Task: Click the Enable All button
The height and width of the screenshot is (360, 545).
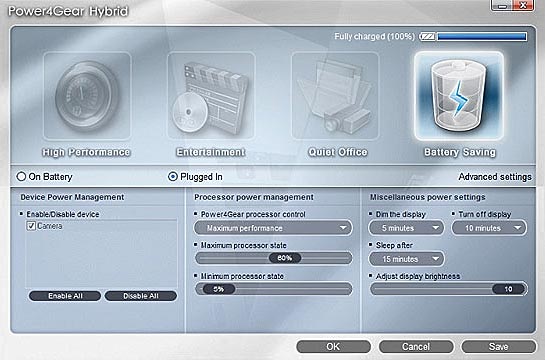Action: coord(65,296)
